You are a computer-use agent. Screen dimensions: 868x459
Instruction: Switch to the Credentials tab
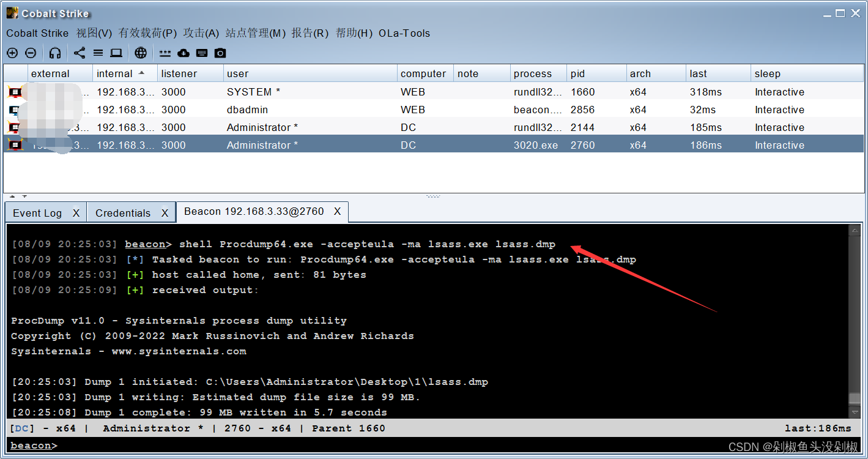[x=123, y=213]
